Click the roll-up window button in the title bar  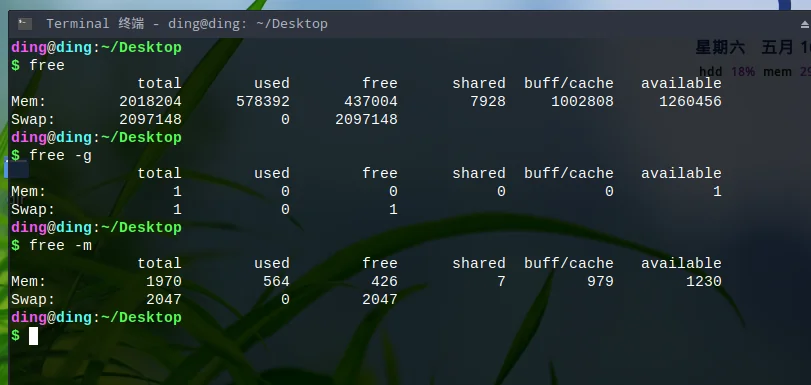click(x=805, y=24)
